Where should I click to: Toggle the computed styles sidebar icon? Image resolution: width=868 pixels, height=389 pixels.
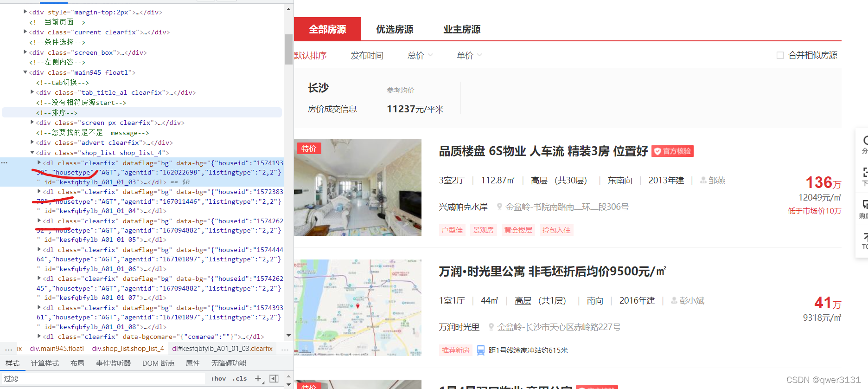pyautogui.click(x=274, y=378)
